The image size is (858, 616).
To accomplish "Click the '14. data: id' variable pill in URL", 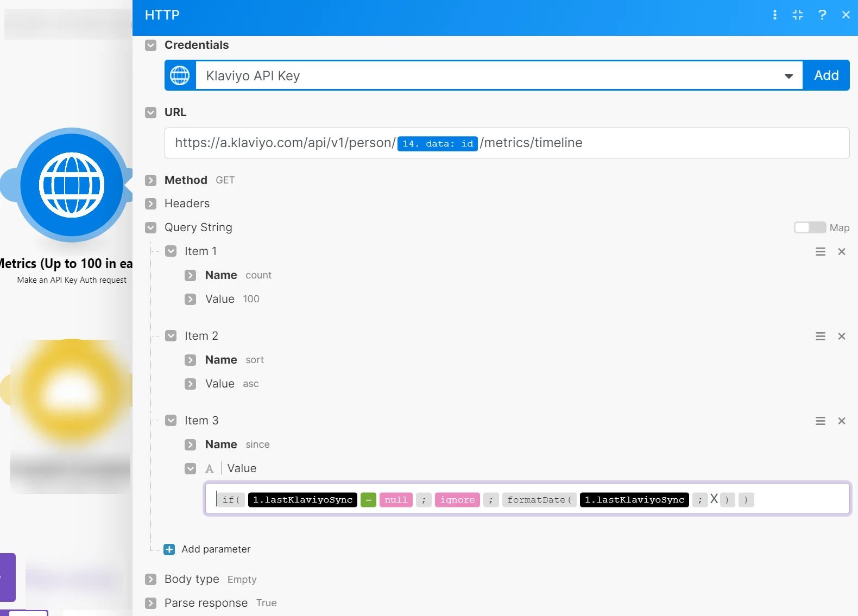I will point(438,144).
